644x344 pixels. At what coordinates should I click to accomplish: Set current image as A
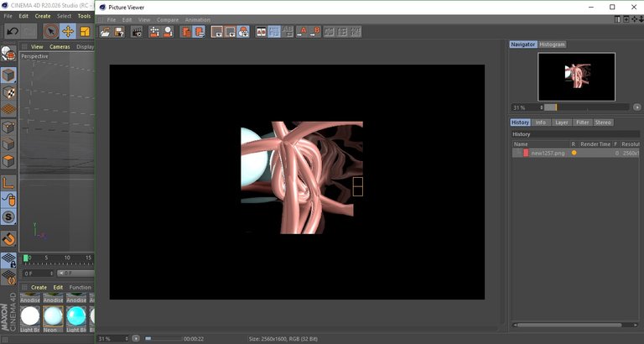[x=302, y=32]
